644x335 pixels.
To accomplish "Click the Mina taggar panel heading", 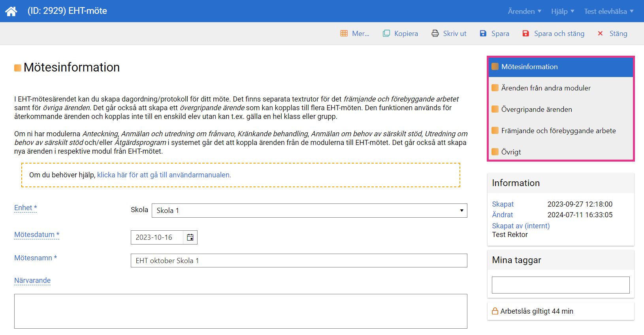I will pos(516,260).
